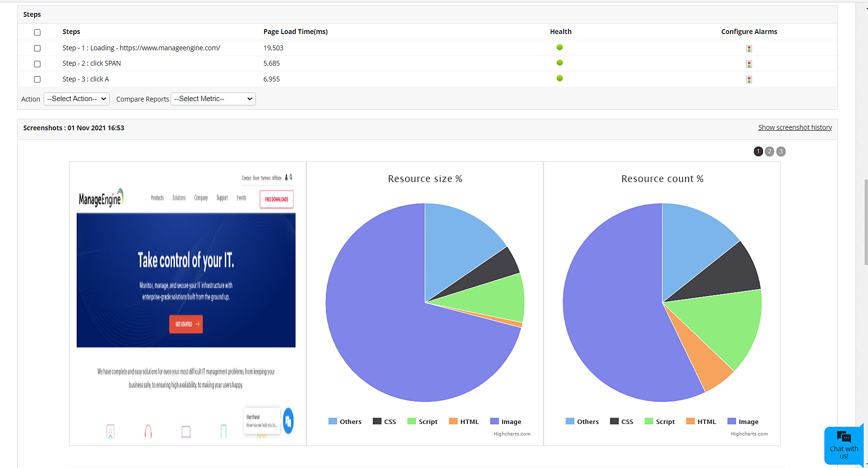Open alarm configuration icon for Step 2
868x468 pixels.
749,64
